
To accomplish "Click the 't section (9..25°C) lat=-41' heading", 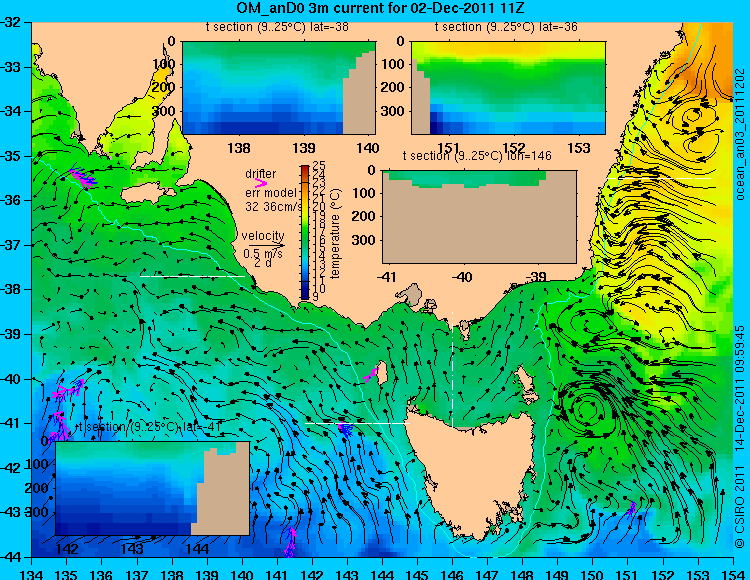I will click(149, 427).
